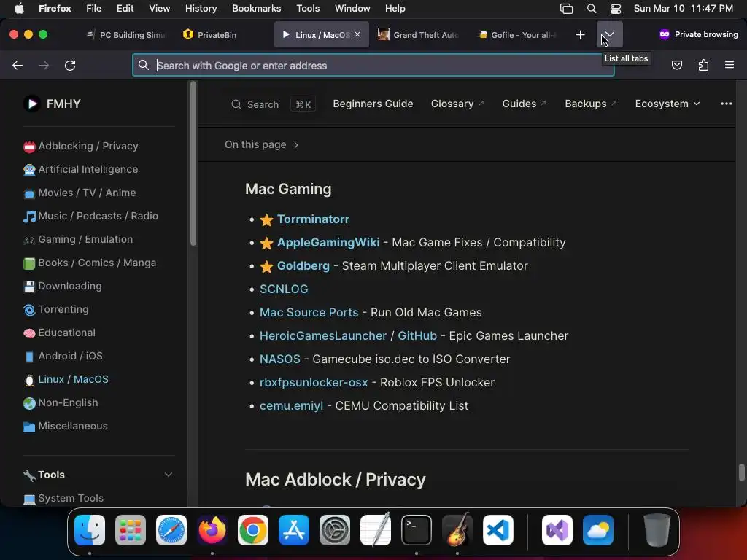Open Visual Studio from the dock
This screenshot has height=560, width=747.
pyautogui.click(x=557, y=530)
